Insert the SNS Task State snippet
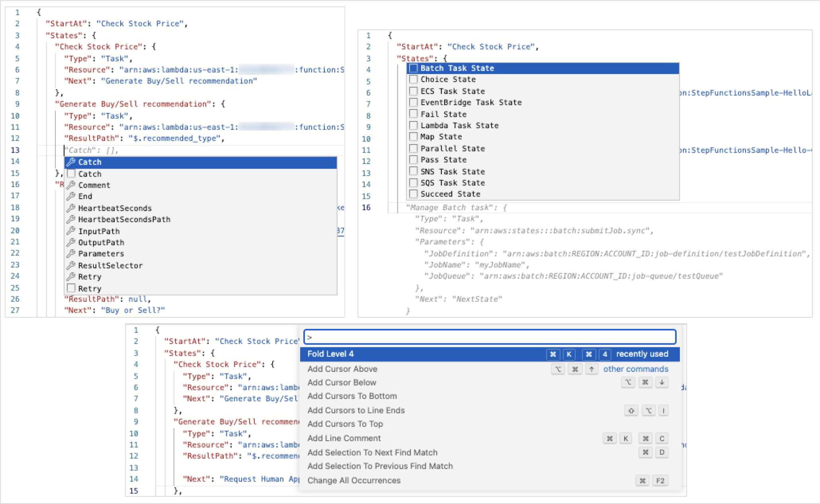 (x=543, y=172)
